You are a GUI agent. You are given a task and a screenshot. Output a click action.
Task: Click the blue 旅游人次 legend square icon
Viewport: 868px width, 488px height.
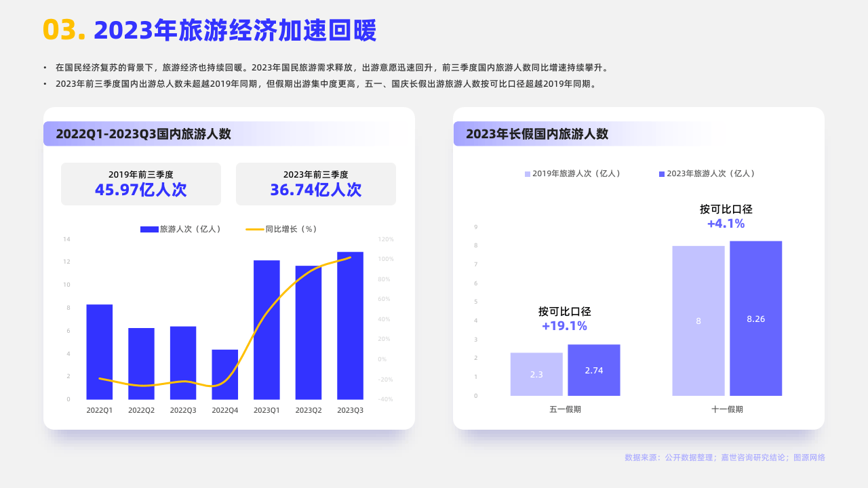(148, 229)
